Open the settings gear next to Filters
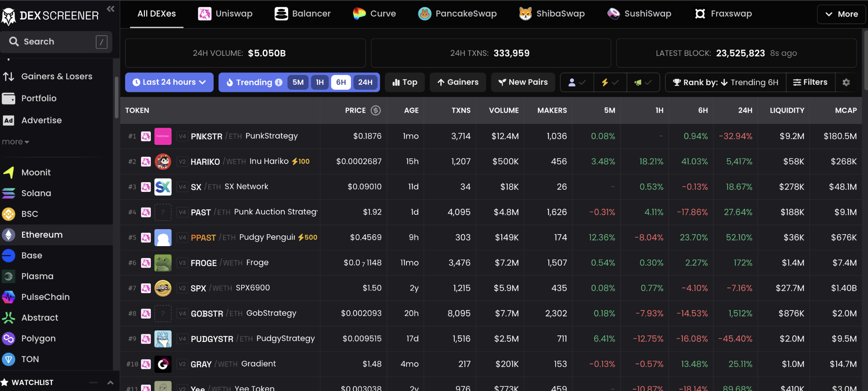 point(846,82)
